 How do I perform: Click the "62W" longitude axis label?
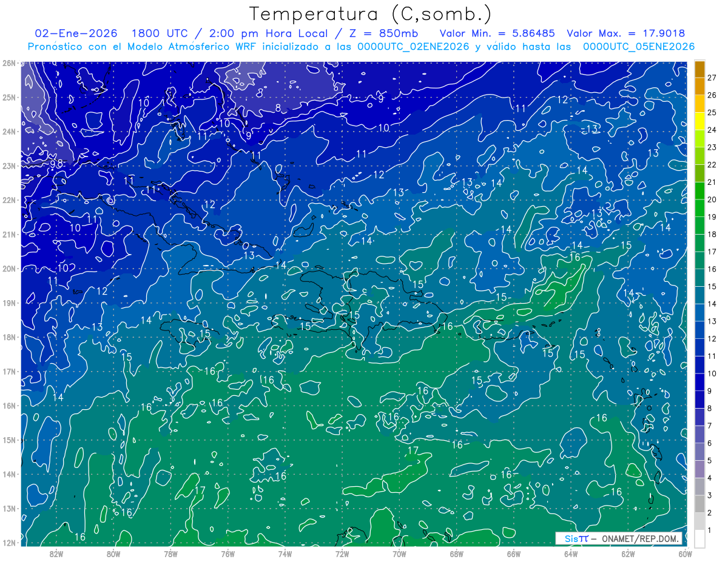(x=628, y=553)
